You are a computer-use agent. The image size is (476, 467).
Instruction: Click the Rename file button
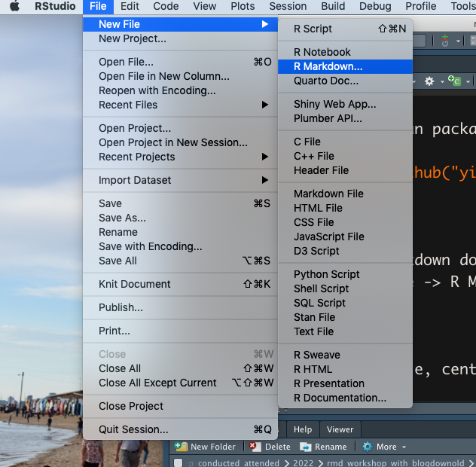click(x=323, y=447)
